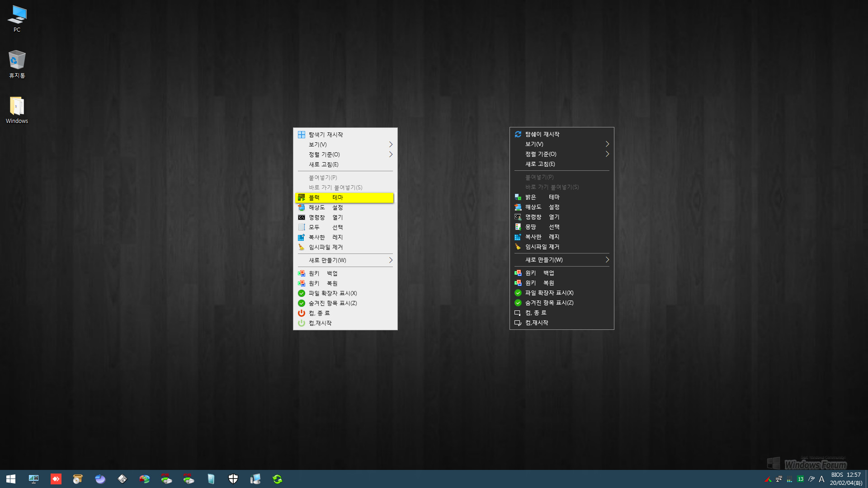868x488 pixels.
Task: Select 새로 고침(E) in the dark menu
Action: (561, 164)
